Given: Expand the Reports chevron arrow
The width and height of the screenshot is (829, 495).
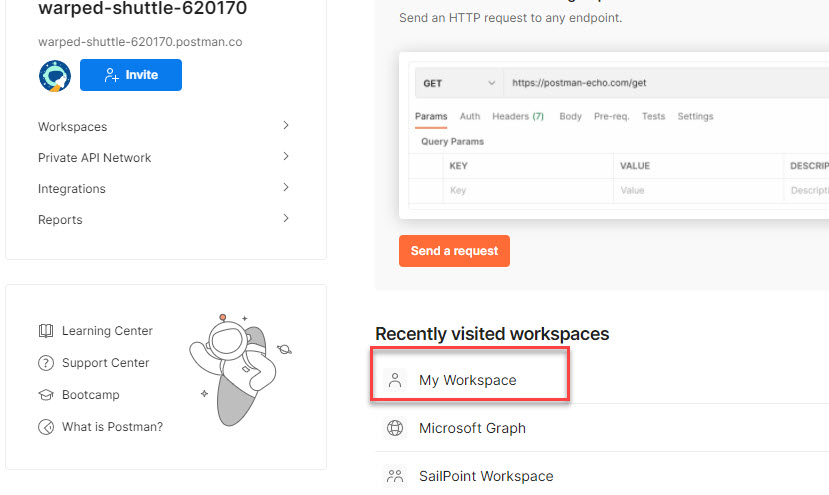Looking at the screenshot, I should click(285, 218).
